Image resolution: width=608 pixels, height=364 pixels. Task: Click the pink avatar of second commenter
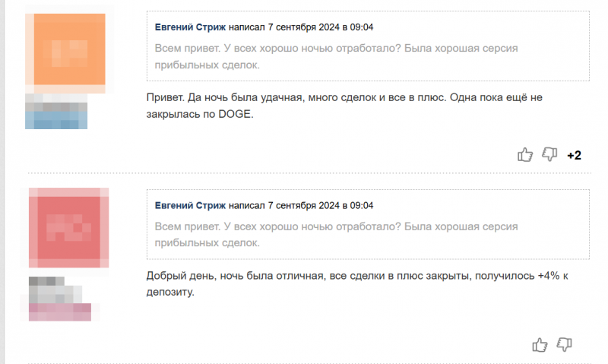point(69,226)
